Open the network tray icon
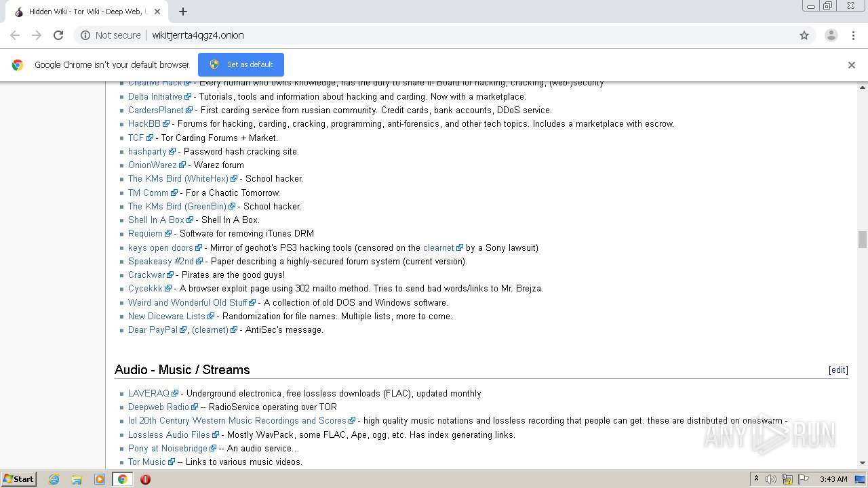 pyautogui.click(x=787, y=479)
